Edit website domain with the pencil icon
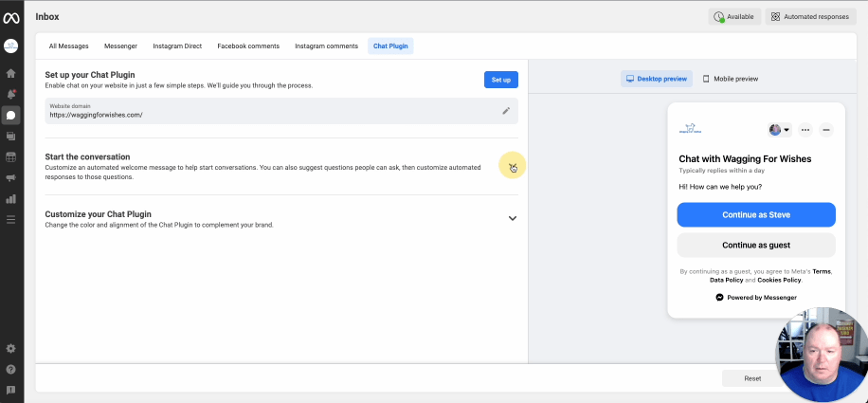Image resolution: width=868 pixels, height=403 pixels. point(506,111)
